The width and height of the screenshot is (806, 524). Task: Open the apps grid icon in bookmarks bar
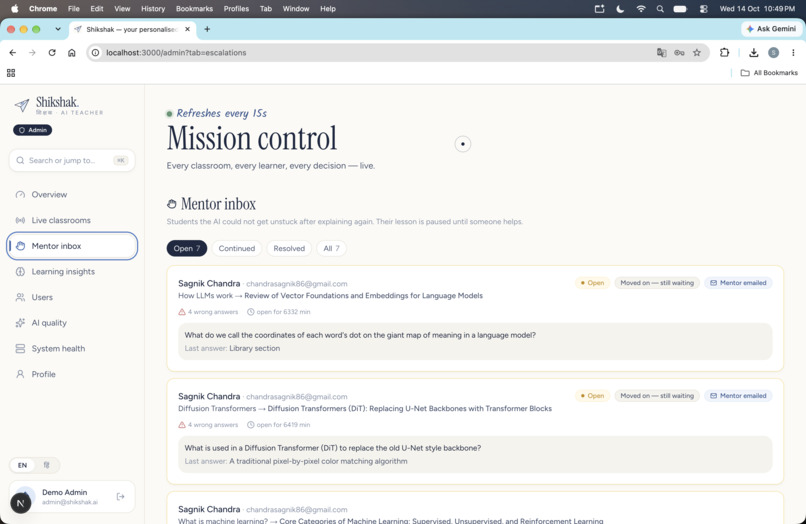tap(11, 73)
